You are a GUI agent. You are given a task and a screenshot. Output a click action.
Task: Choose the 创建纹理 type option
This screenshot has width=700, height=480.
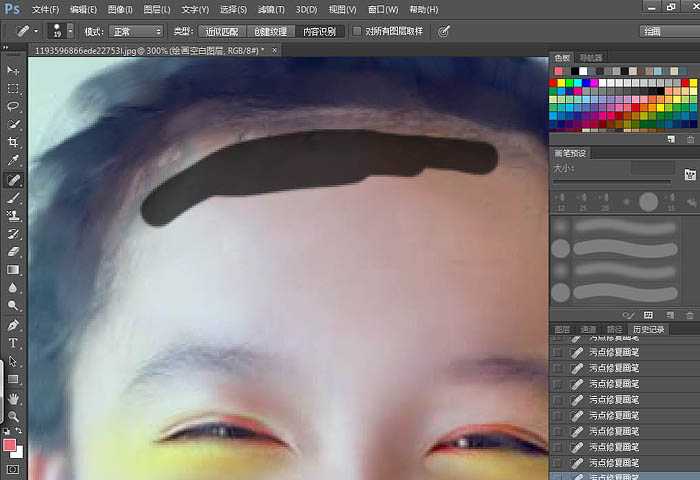(270, 31)
